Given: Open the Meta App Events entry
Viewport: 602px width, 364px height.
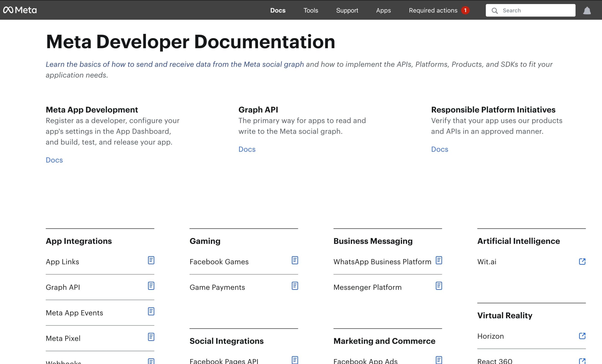Looking at the screenshot, I should (74, 313).
